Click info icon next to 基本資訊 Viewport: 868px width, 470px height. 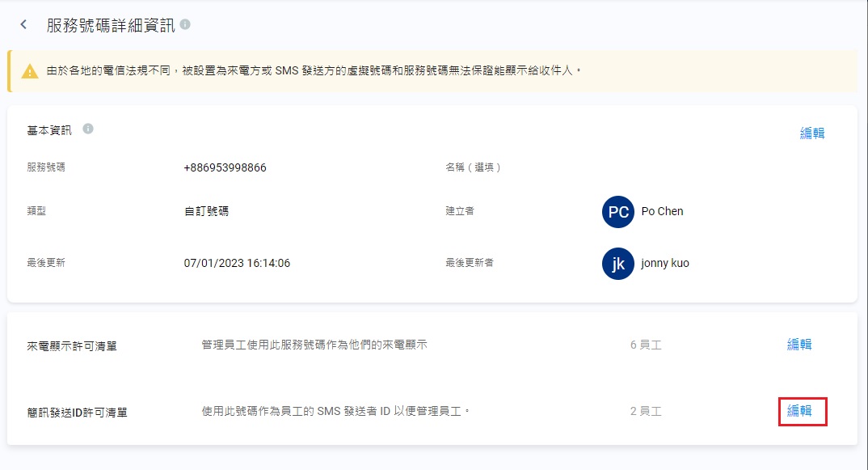(88, 129)
